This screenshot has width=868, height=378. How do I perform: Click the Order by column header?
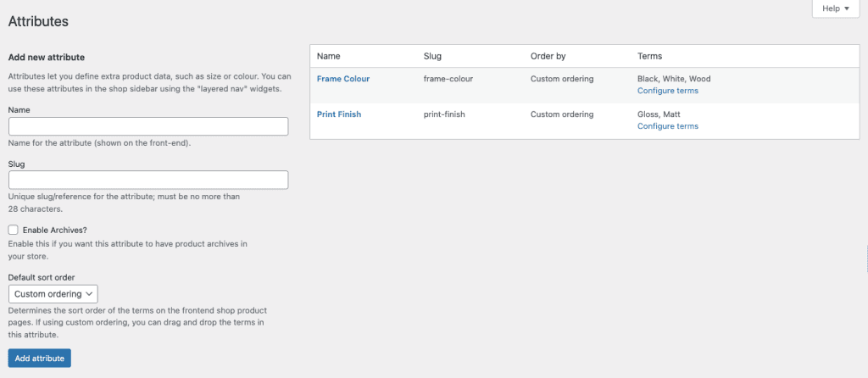(548, 56)
